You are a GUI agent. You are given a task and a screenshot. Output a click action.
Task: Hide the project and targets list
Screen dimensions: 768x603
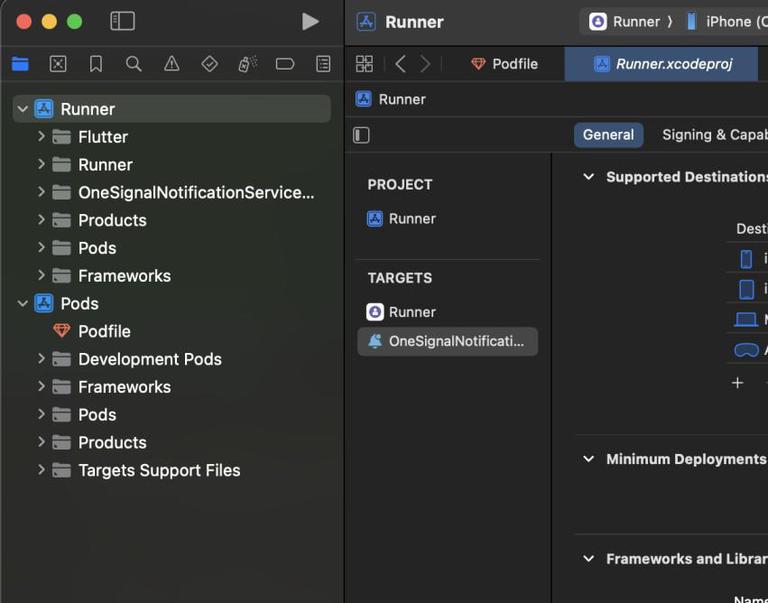coord(362,135)
